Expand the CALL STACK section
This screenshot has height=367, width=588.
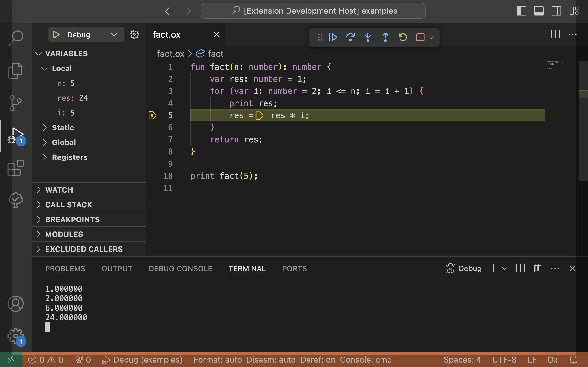coord(69,205)
